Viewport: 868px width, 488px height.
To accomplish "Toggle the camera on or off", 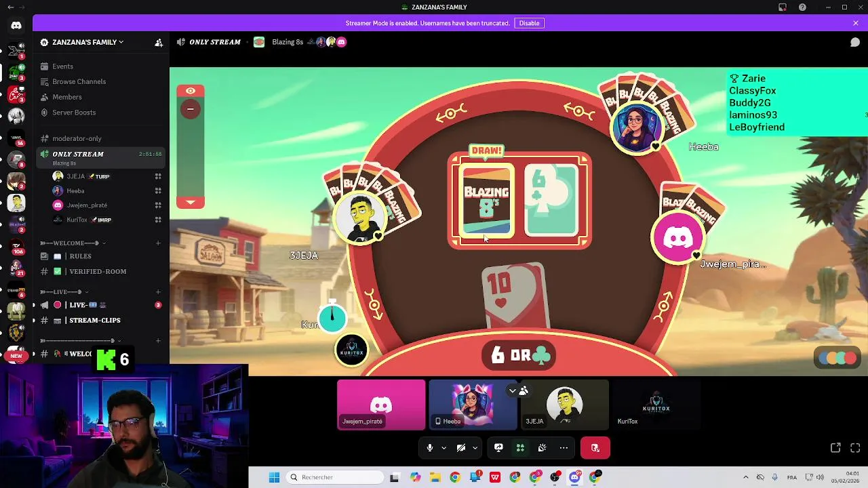I will [461, 448].
